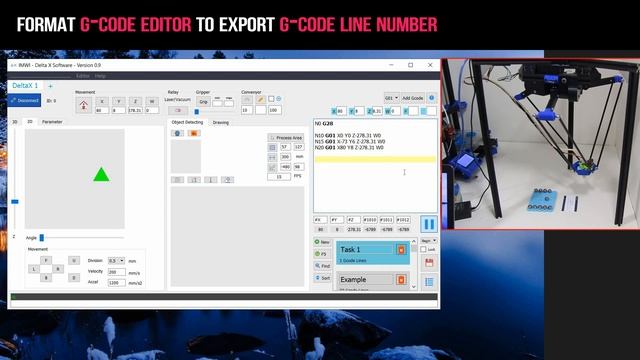Click the icon left of the -480 field

click(272, 167)
